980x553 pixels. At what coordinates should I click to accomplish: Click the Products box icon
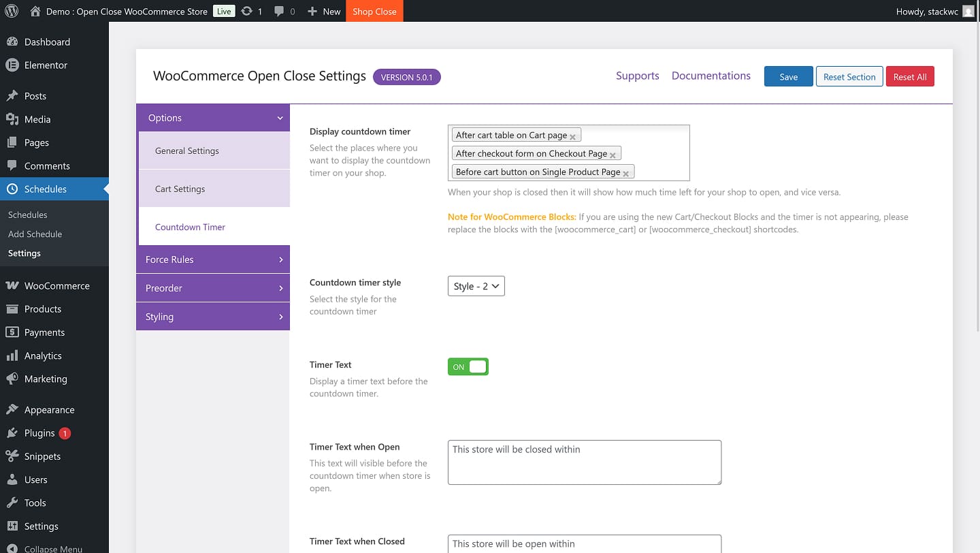12,309
